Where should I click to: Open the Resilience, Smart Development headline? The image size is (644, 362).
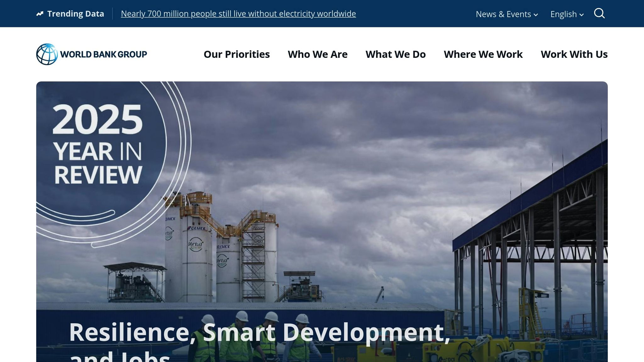(x=259, y=332)
